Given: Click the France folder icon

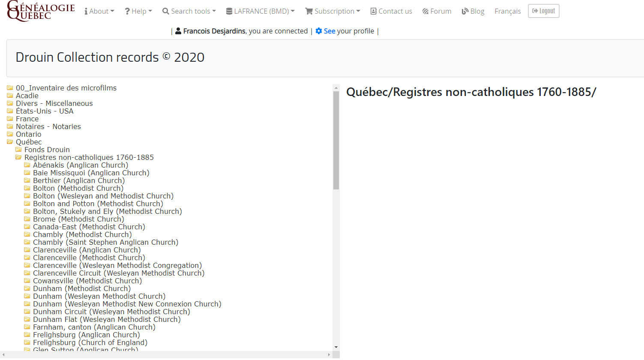Looking at the screenshot, I should [x=10, y=119].
